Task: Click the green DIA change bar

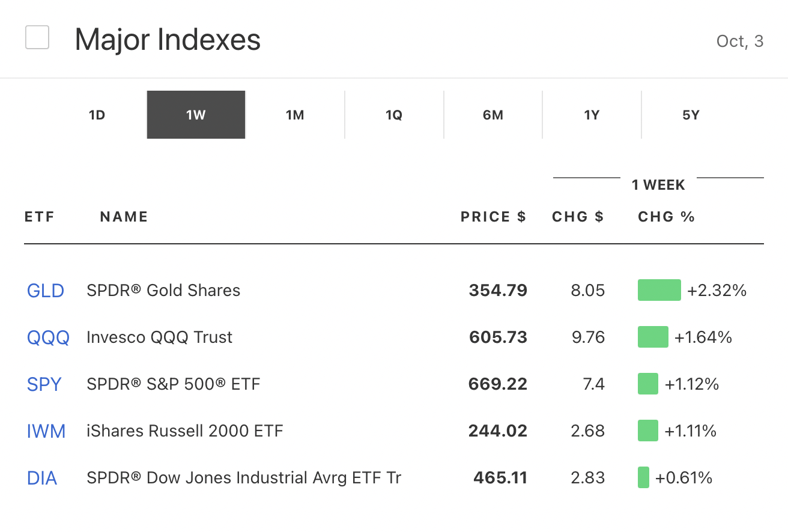Action: pos(643,477)
